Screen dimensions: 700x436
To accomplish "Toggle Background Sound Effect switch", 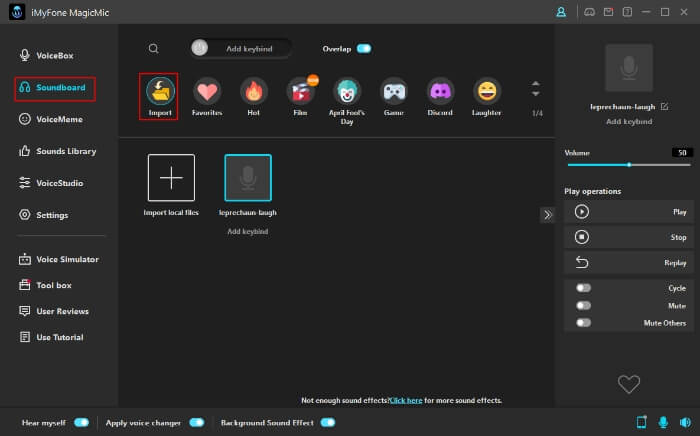I will pyautogui.click(x=328, y=423).
